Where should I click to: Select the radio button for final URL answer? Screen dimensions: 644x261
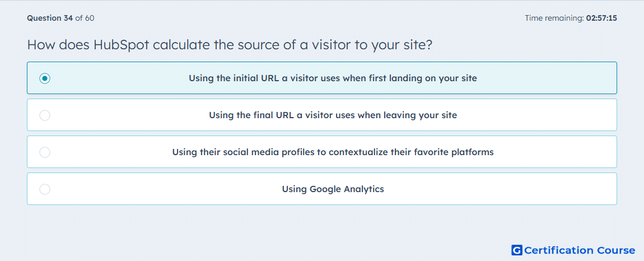[x=45, y=115]
